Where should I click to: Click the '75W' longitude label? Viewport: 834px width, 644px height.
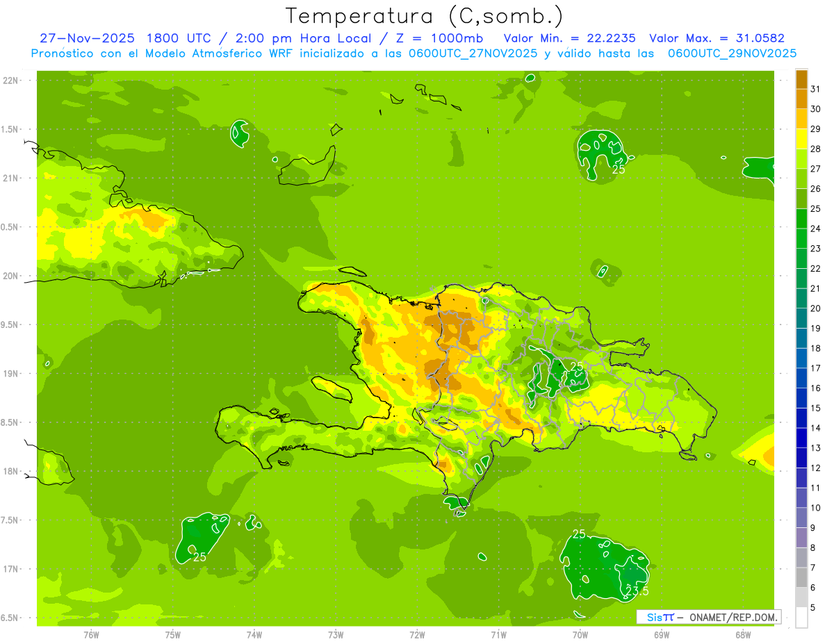(x=172, y=635)
